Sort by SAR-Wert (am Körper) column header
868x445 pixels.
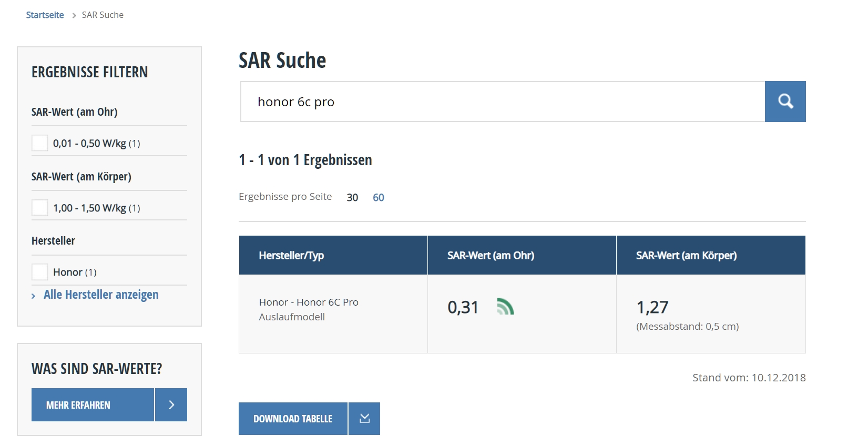coord(686,256)
